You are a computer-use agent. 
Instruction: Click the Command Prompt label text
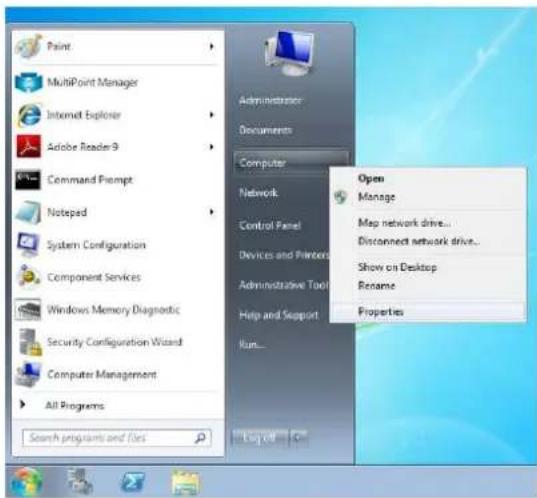click(90, 179)
